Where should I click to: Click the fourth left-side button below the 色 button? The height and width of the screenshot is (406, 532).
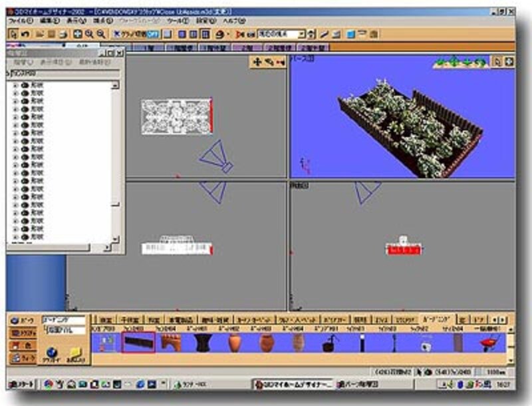(23, 358)
